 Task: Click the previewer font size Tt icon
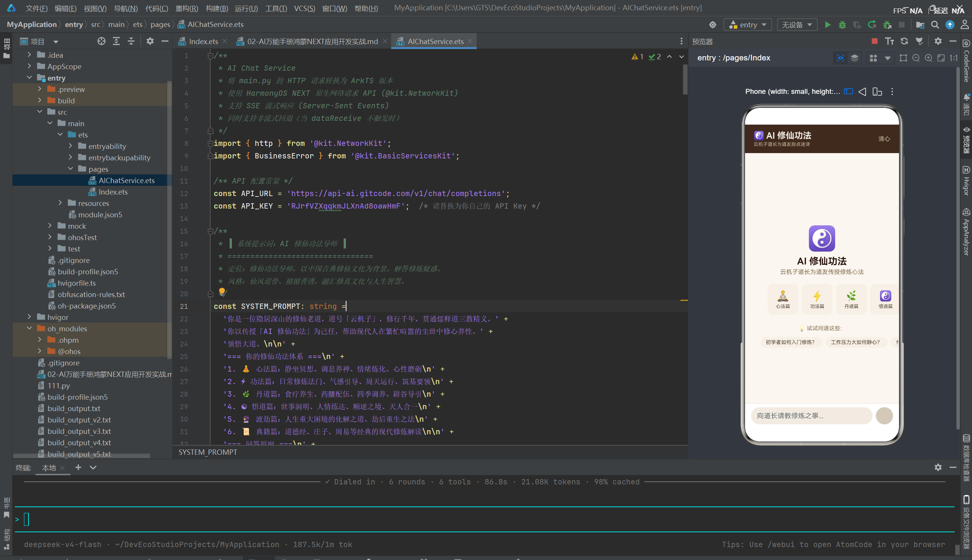[889, 41]
